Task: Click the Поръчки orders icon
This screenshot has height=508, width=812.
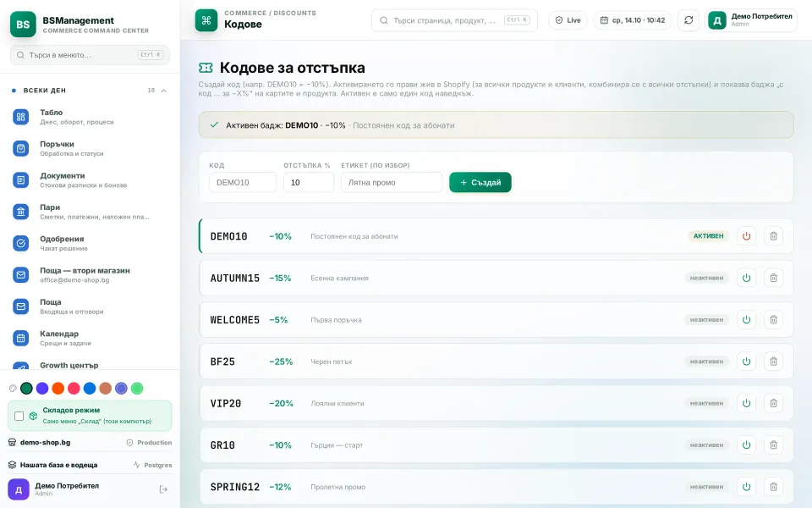Action: coord(20,149)
